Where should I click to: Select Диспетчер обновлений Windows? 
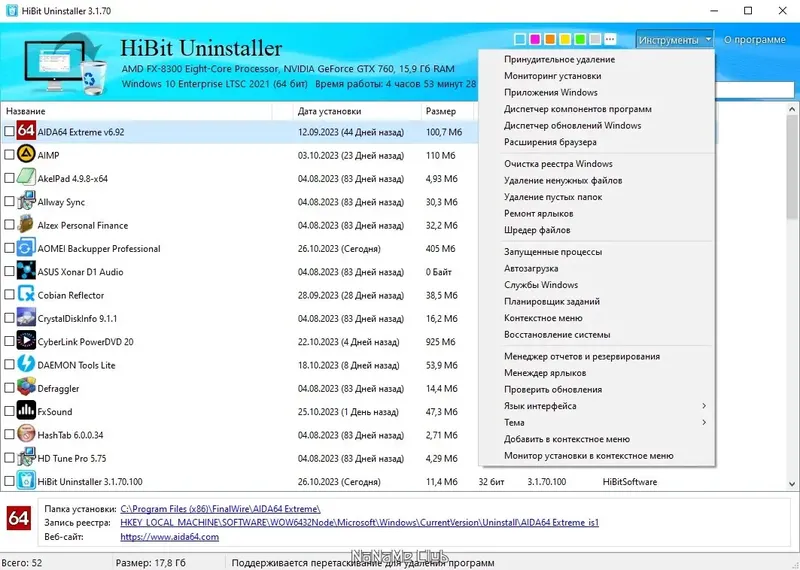coord(597,126)
